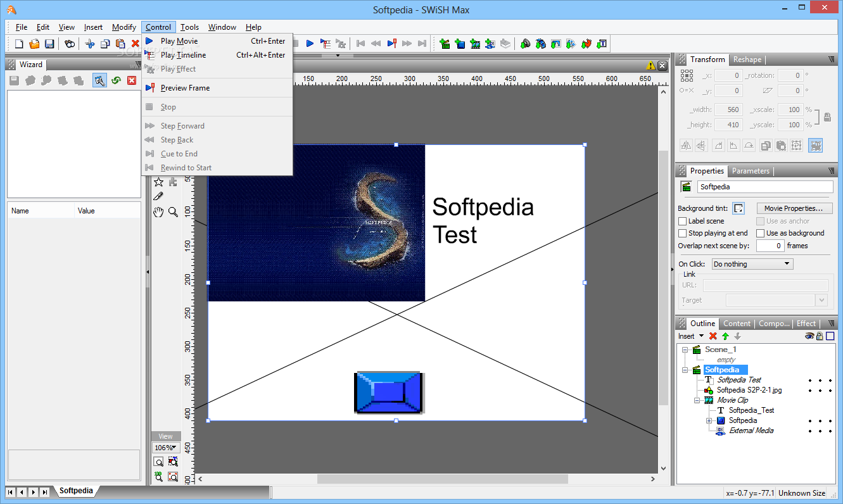Image resolution: width=843 pixels, height=504 pixels.
Task: Click the Import Sound speaker toolbar icon
Action: point(525,44)
